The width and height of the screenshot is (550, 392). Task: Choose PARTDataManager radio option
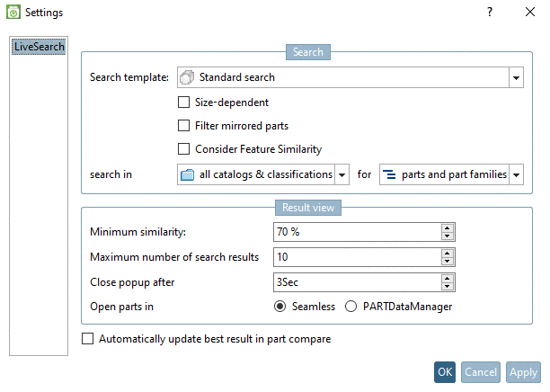pos(350,307)
